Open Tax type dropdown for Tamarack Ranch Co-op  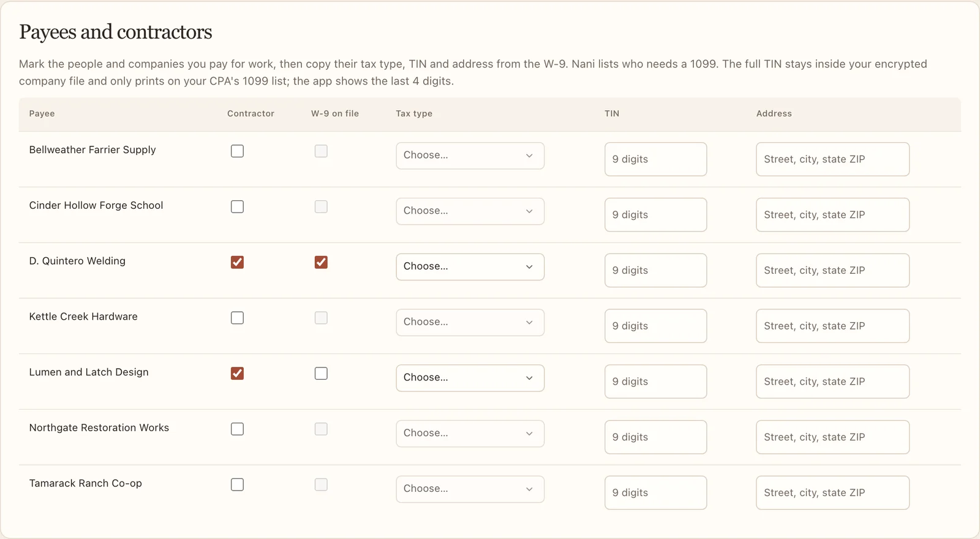pyautogui.click(x=470, y=489)
